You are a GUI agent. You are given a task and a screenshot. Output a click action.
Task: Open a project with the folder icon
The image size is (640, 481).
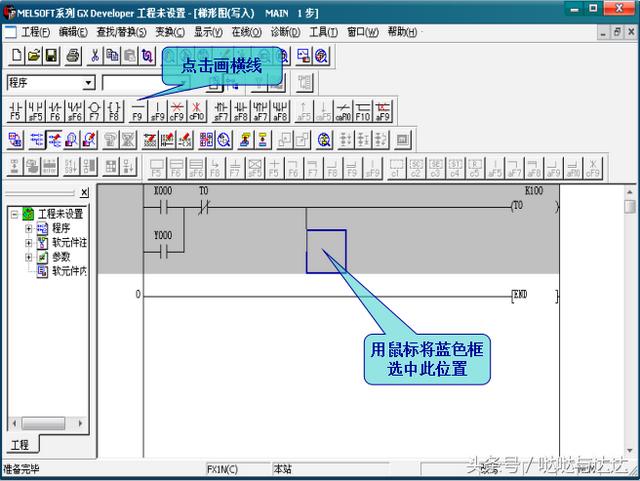34,56
